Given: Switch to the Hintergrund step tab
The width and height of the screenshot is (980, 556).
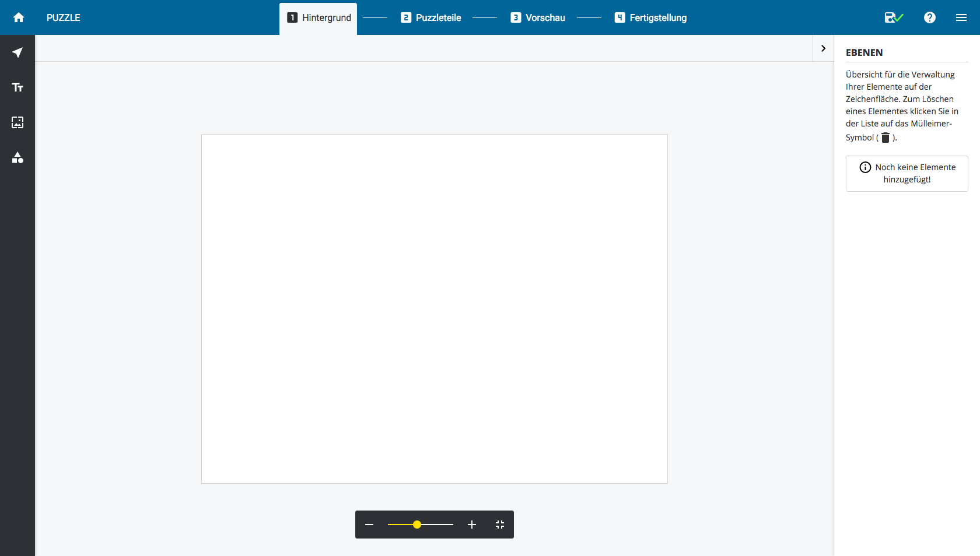Looking at the screenshot, I should pyautogui.click(x=318, y=18).
